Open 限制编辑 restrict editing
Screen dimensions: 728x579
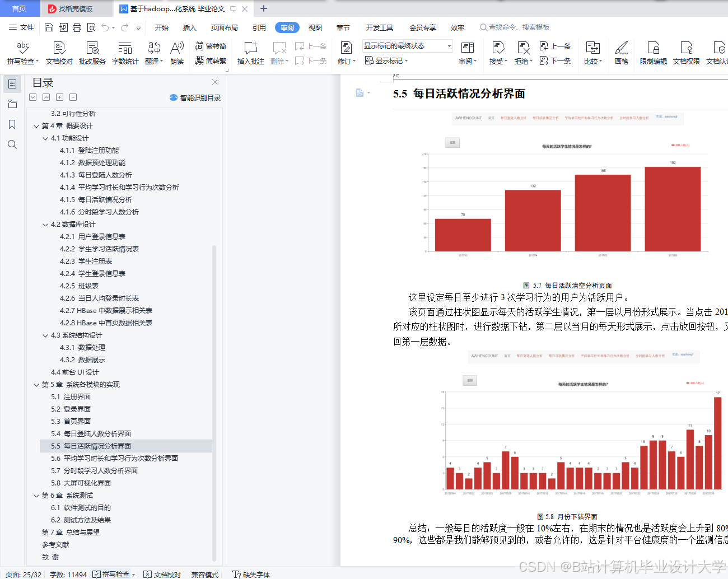click(653, 53)
